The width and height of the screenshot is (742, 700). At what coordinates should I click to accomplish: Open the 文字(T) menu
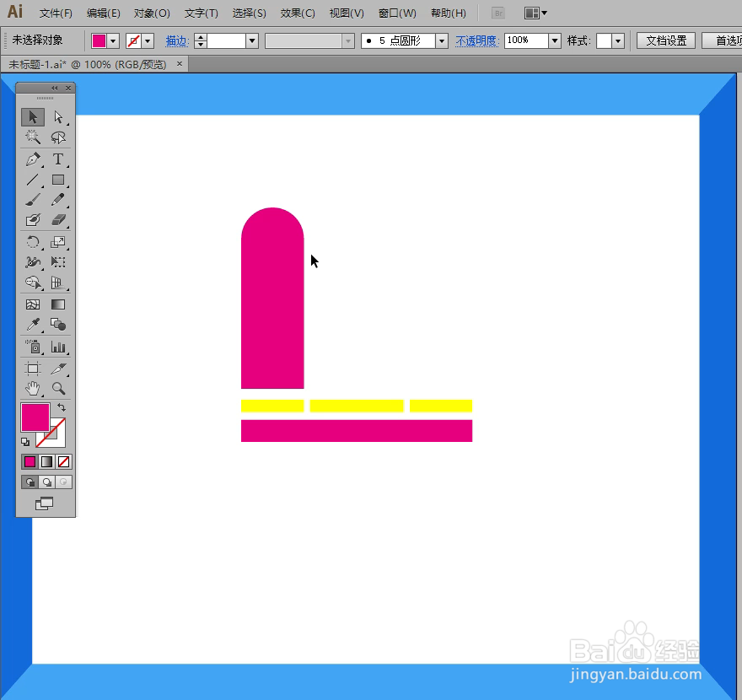[202, 13]
